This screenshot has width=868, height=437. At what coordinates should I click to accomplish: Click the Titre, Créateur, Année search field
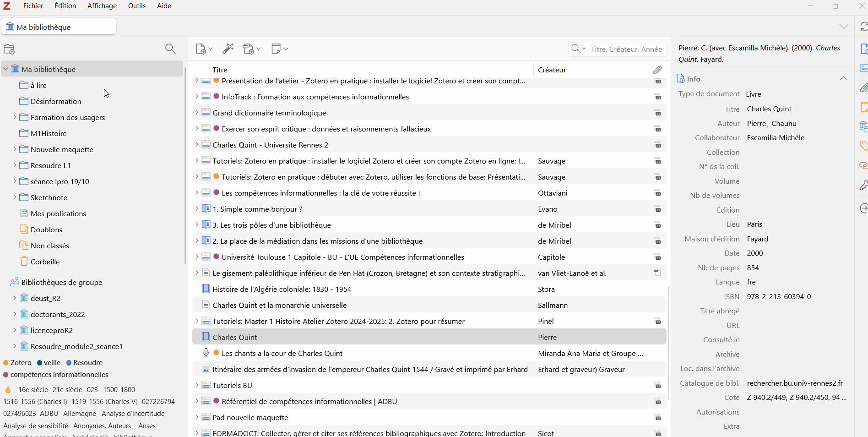[626, 49]
